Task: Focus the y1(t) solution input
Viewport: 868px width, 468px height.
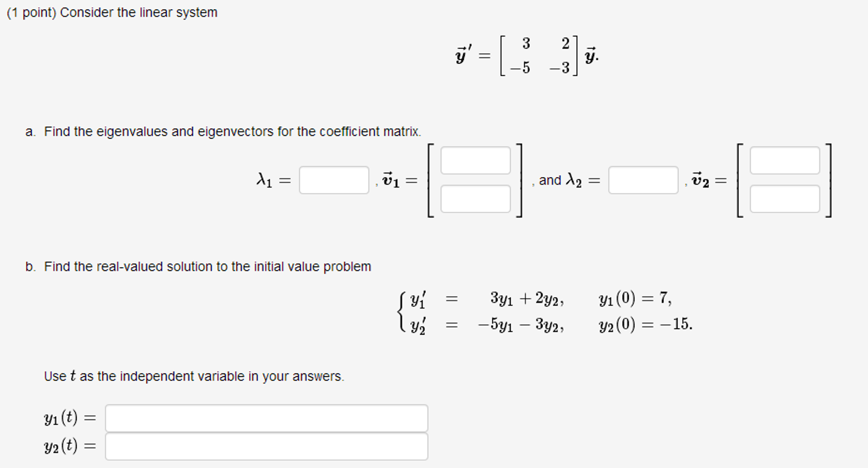Action: coord(266,418)
